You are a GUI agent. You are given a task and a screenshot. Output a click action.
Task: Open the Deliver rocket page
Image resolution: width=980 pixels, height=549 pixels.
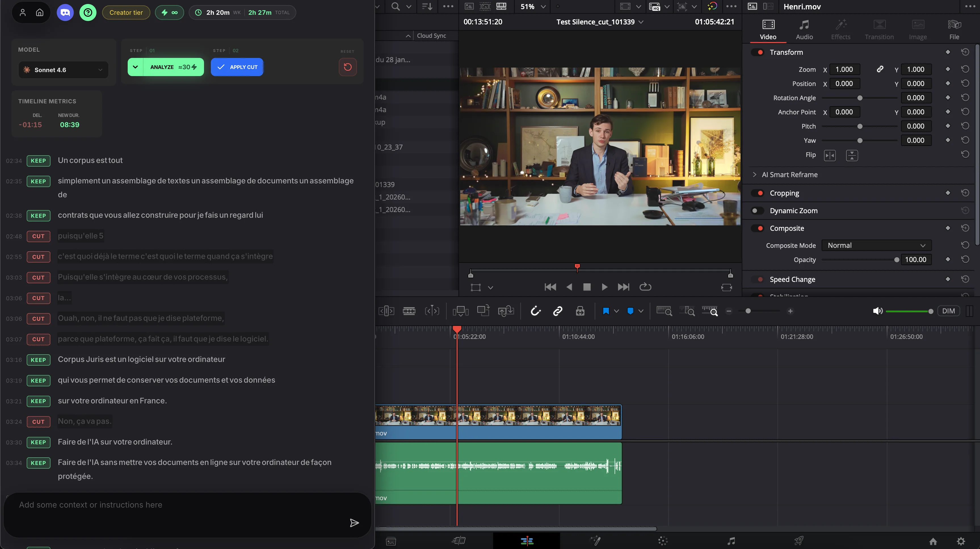click(x=799, y=540)
